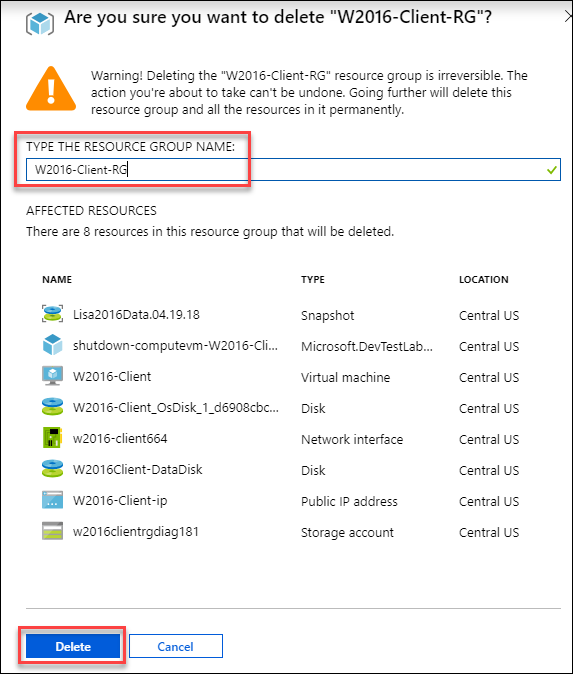Image resolution: width=573 pixels, height=674 pixels.
Task: Click the W2016-Client virtual machine icon
Action: [52, 376]
